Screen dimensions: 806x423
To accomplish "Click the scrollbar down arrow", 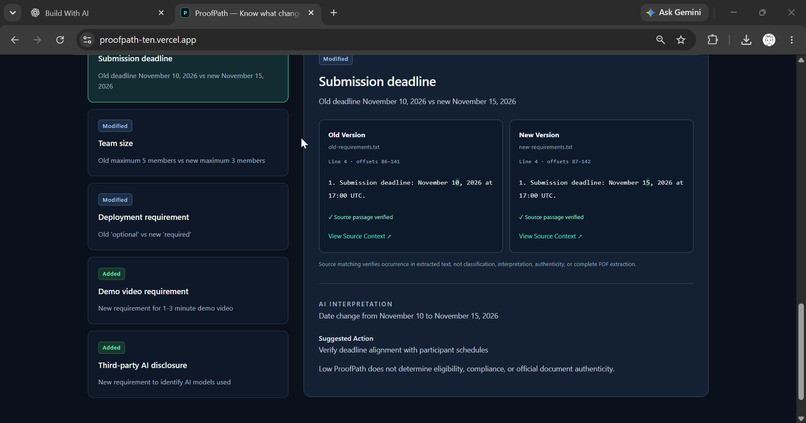I will point(801,418).
